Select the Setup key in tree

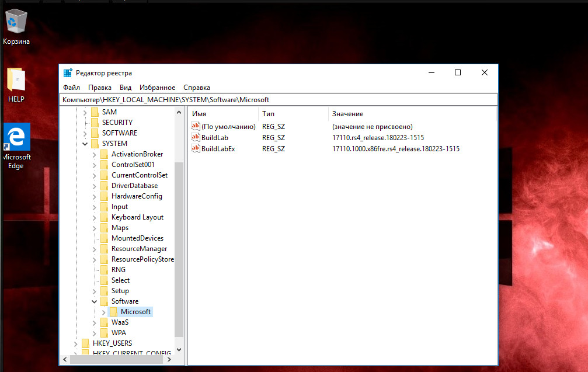pos(120,291)
